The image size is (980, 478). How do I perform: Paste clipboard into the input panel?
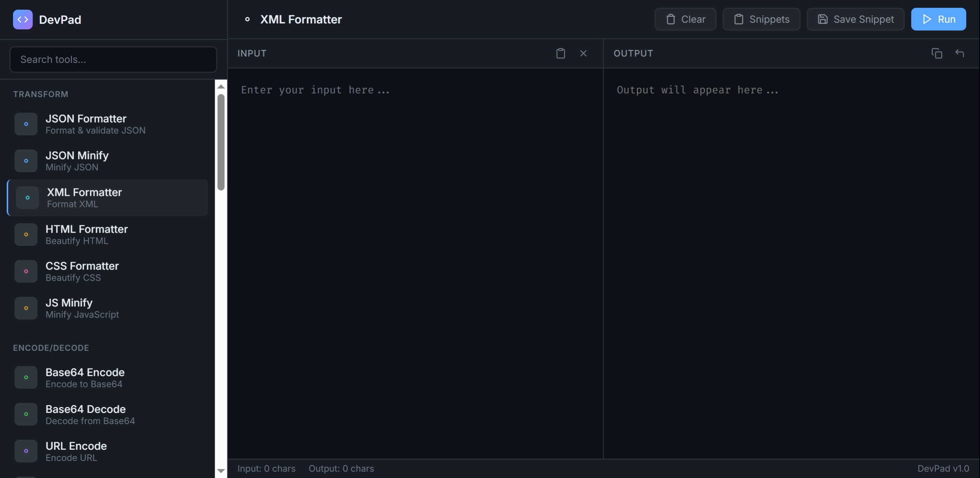pyautogui.click(x=560, y=53)
